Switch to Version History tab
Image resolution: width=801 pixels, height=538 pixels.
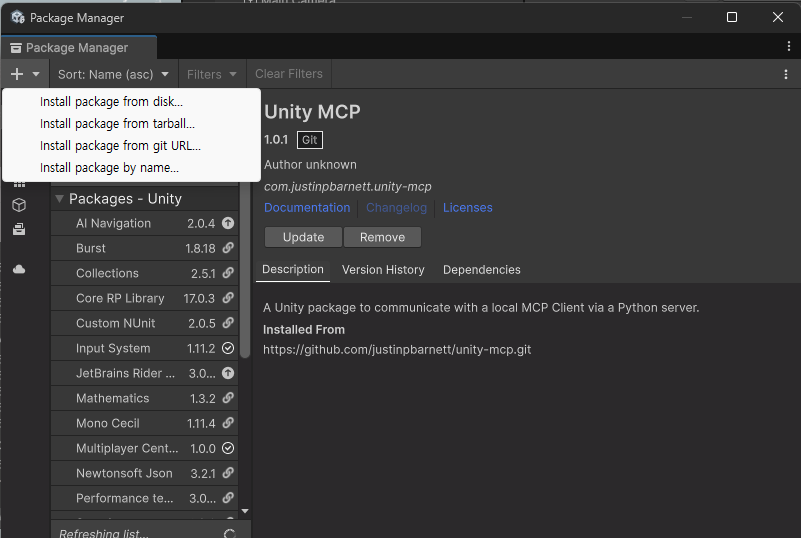383,270
